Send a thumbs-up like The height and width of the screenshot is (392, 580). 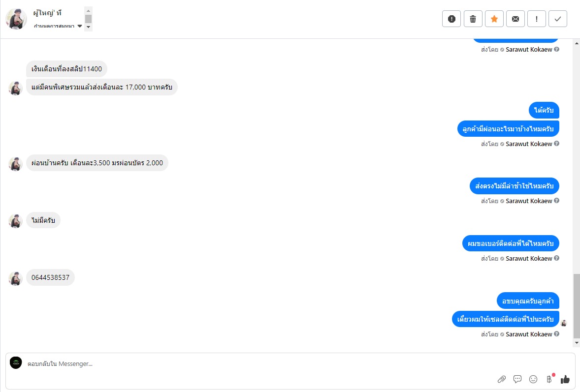565,379
